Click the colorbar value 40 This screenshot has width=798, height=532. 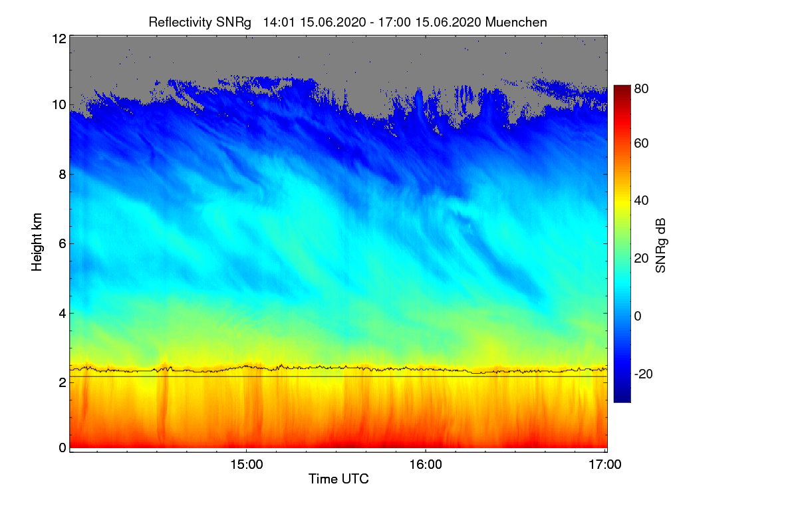(x=642, y=200)
